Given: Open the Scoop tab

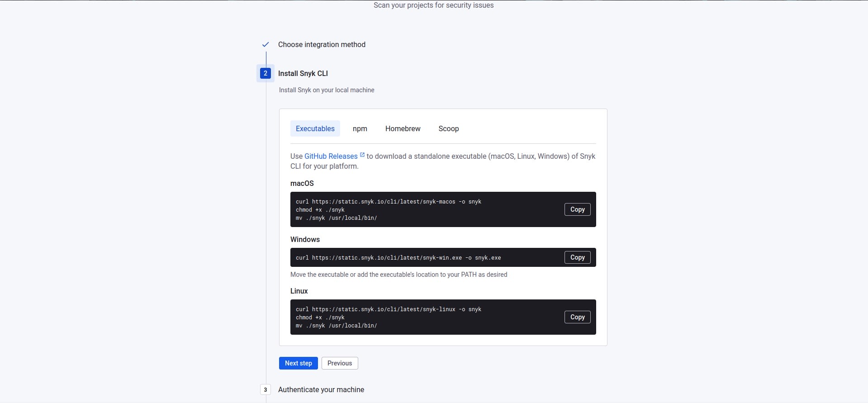Looking at the screenshot, I should pos(449,128).
